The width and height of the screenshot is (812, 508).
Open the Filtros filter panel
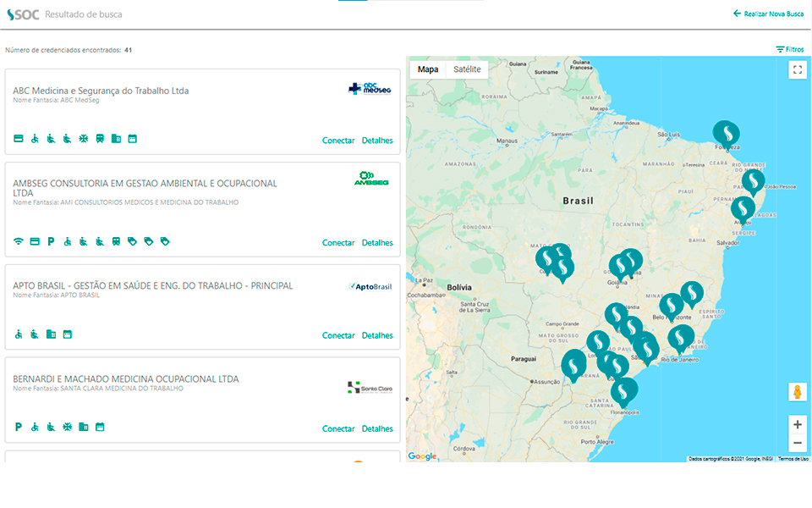[x=790, y=50]
